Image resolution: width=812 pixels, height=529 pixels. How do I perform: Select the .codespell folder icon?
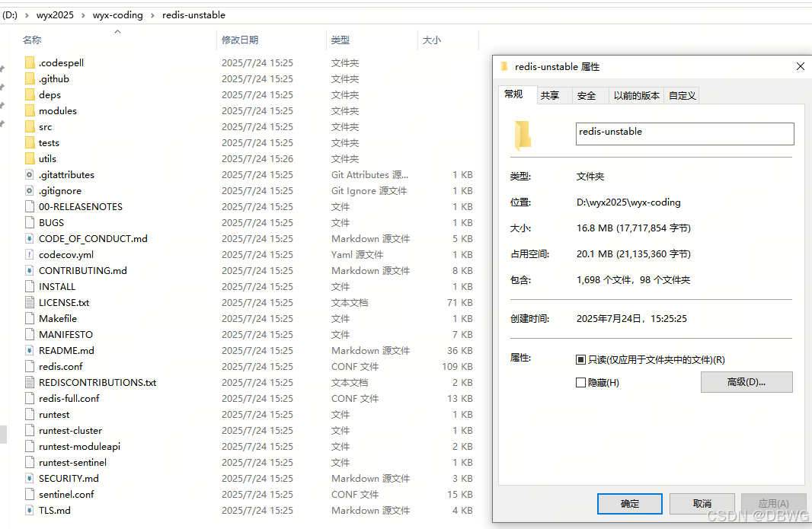point(30,62)
